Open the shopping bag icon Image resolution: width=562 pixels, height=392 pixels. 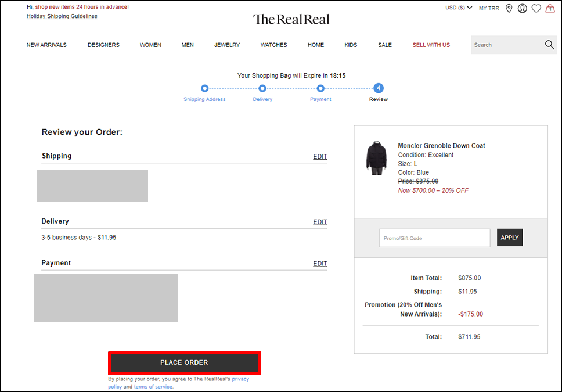550,8
